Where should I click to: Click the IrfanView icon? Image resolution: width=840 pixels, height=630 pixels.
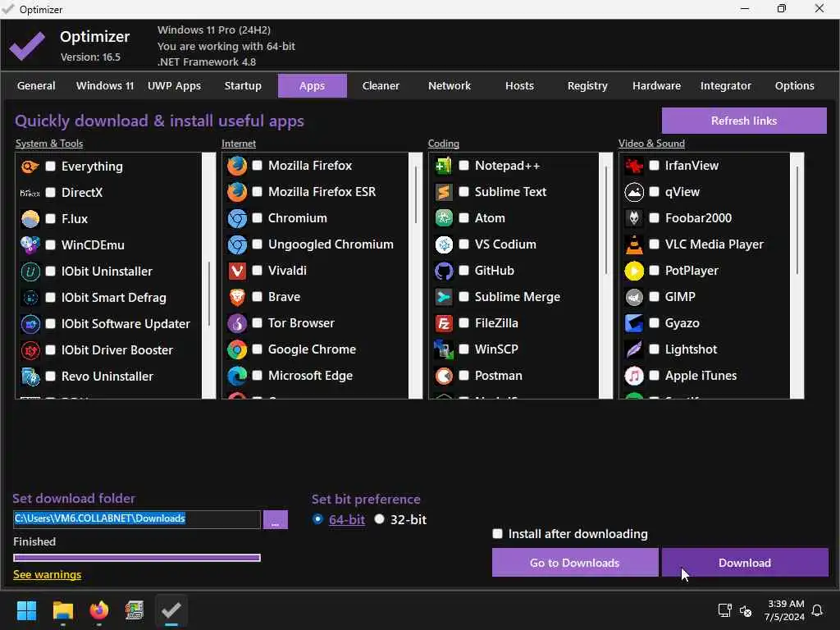pos(634,166)
